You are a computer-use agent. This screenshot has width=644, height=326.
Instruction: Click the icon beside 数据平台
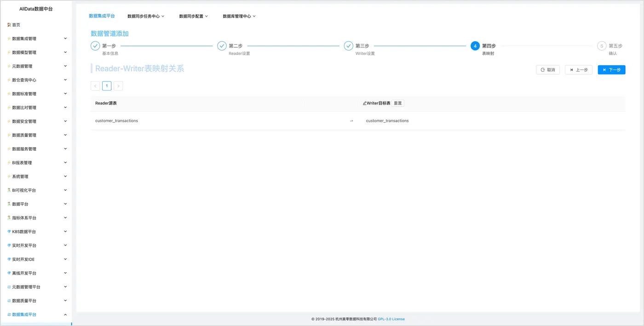(x=9, y=204)
